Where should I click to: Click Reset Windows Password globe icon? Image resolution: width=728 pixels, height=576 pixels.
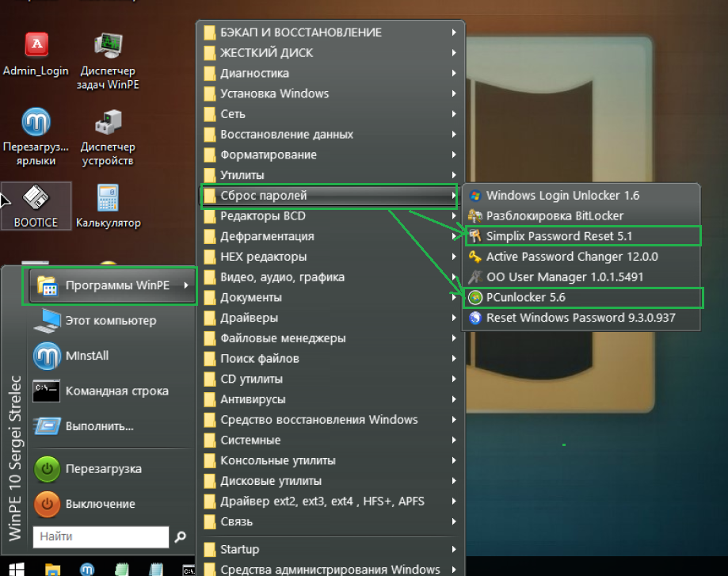[475, 319]
